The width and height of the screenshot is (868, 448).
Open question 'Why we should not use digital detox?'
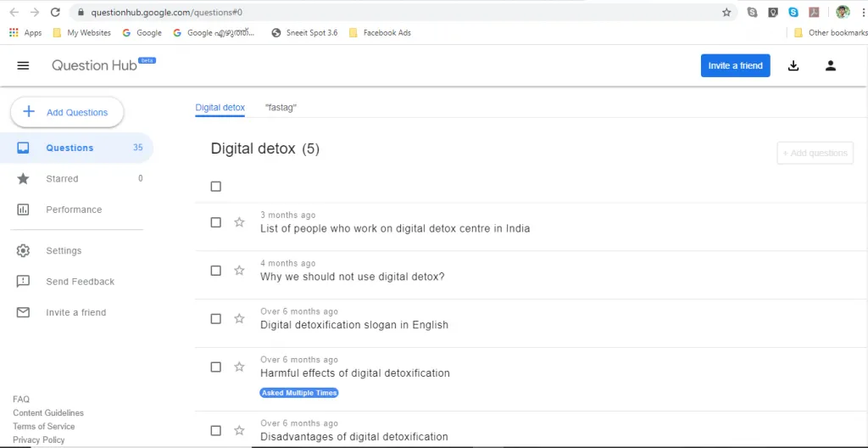coord(352,277)
